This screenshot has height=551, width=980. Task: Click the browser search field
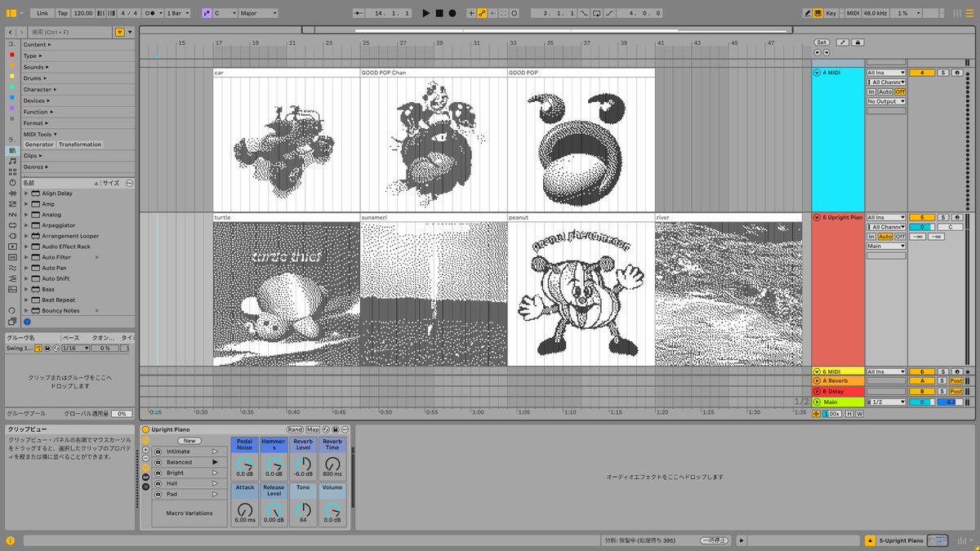[x=69, y=32]
